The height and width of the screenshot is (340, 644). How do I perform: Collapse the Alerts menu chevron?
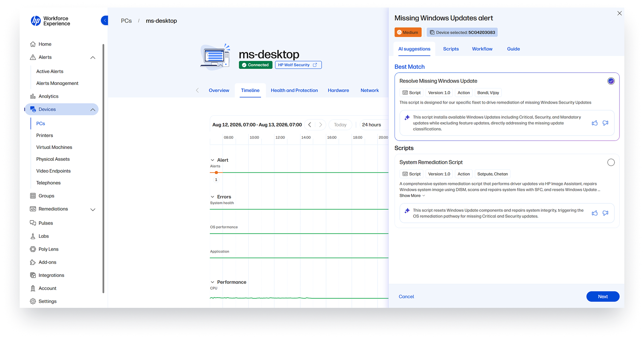click(x=93, y=57)
